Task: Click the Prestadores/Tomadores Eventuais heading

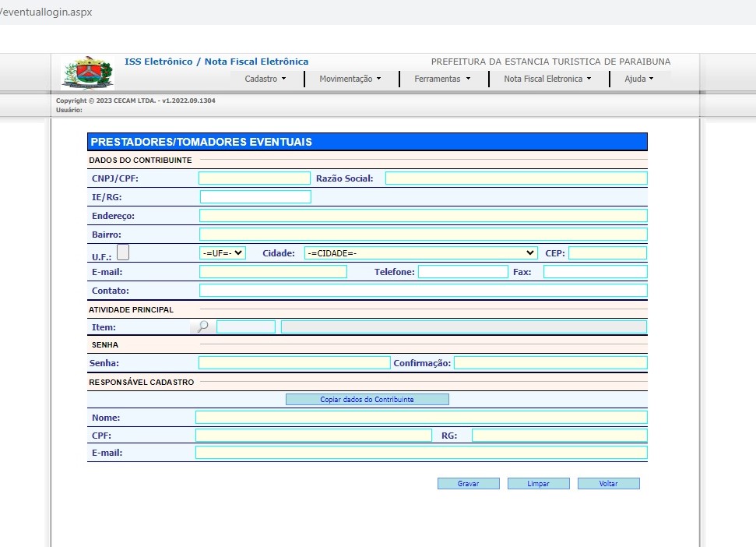Action: point(201,142)
